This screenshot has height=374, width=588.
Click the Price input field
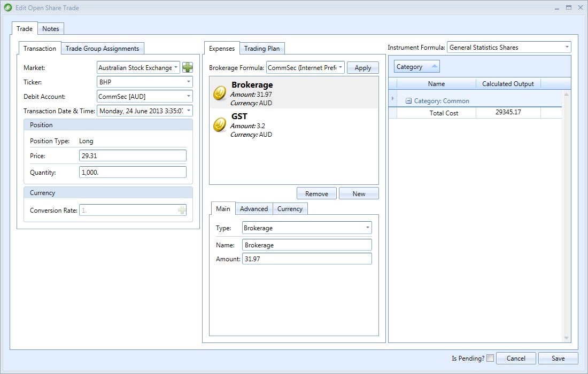click(133, 155)
